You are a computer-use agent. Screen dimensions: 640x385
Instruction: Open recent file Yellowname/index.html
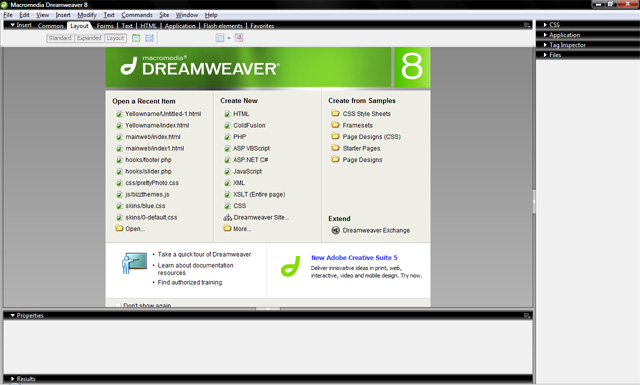(157, 125)
